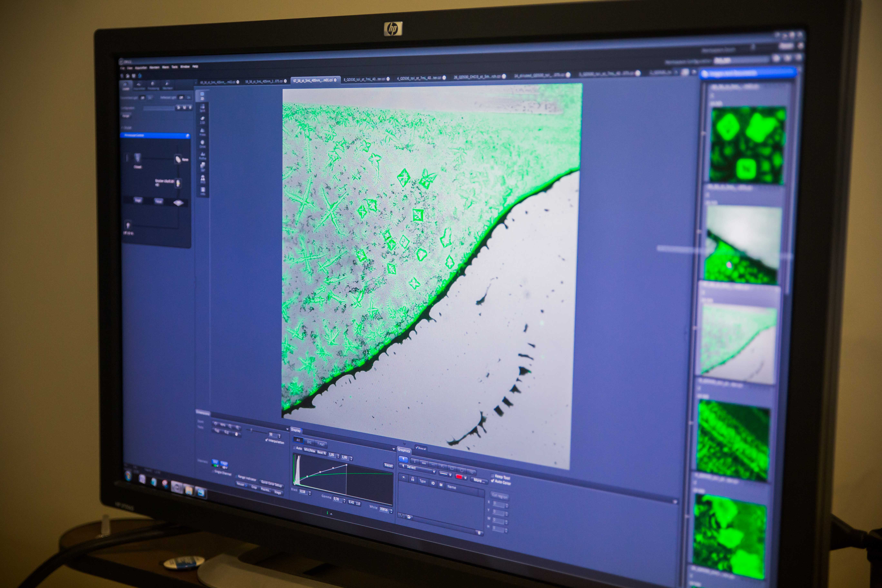882x588 pixels.
Task: Toggle the eye visibility column icon
Action: coord(403,478)
